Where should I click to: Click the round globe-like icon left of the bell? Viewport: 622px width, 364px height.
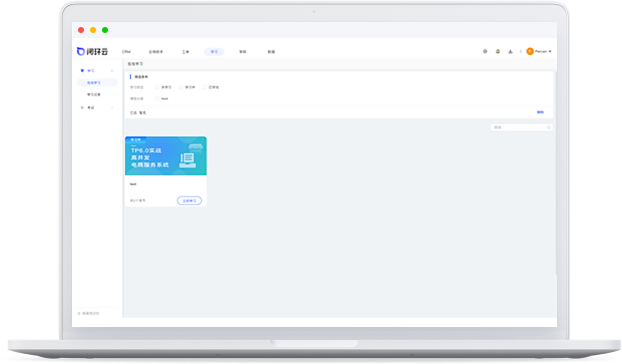click(x=485, y=52)
